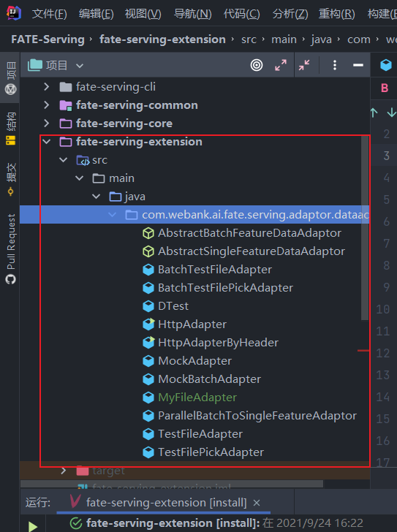Open the 重构(R) menu

336,14
